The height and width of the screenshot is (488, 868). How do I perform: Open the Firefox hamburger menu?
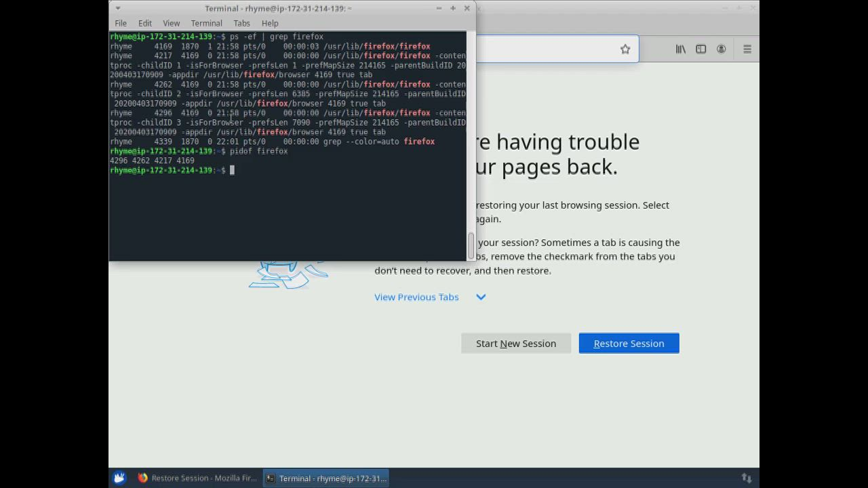747,49
